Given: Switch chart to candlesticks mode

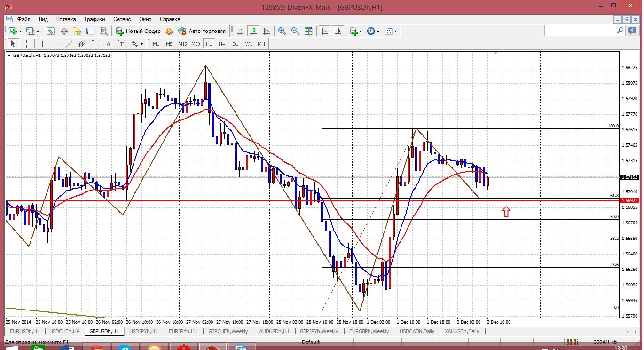Looking at the screenshot, I should [253, 31].
